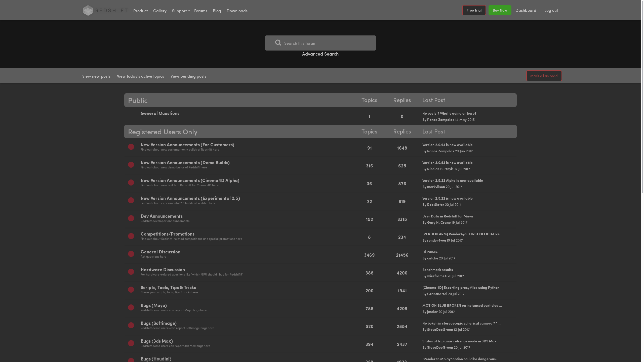This screenshot has height=362, width=644.
Task: Open the Support dropdown menu
Action: [181, 11]
